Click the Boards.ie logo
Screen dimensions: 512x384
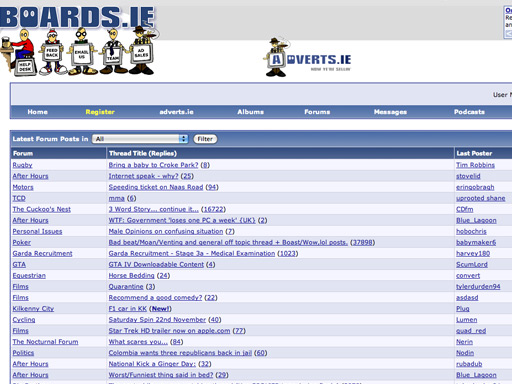point(78,17)
